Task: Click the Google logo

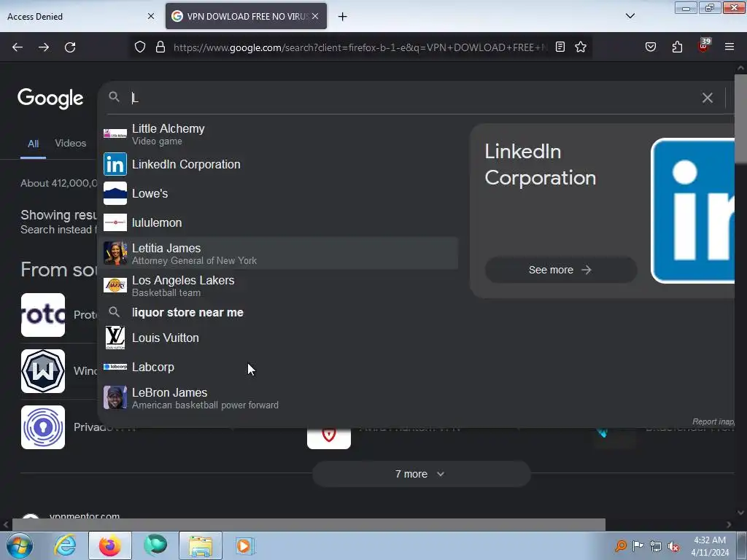Action: point(50,98)
